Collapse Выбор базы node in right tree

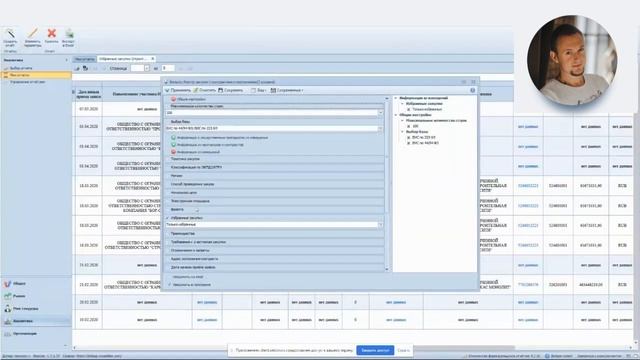pyautogui.click(x=402, y=132)
